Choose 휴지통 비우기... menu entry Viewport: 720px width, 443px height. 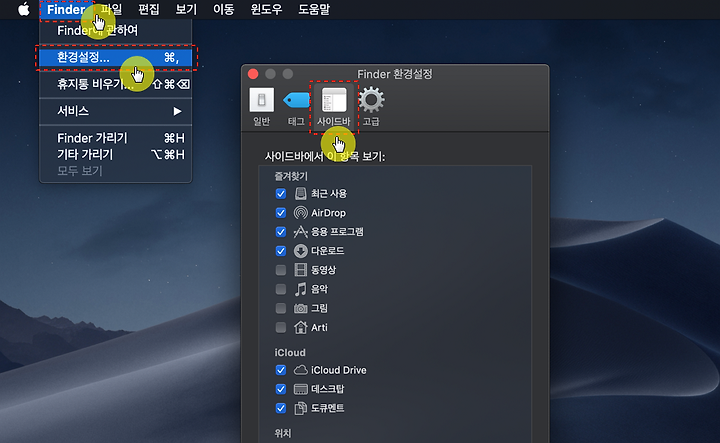point(115,84)
